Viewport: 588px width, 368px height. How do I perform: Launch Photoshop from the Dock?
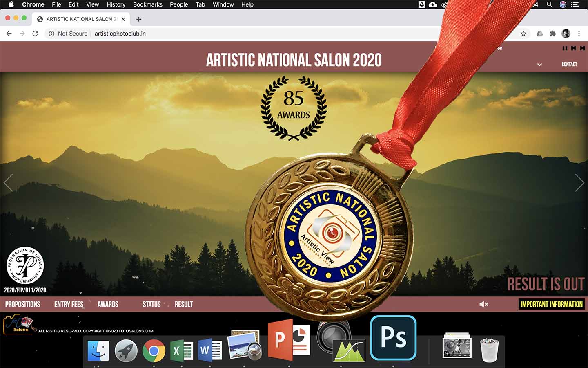click(x=393, y=338)
